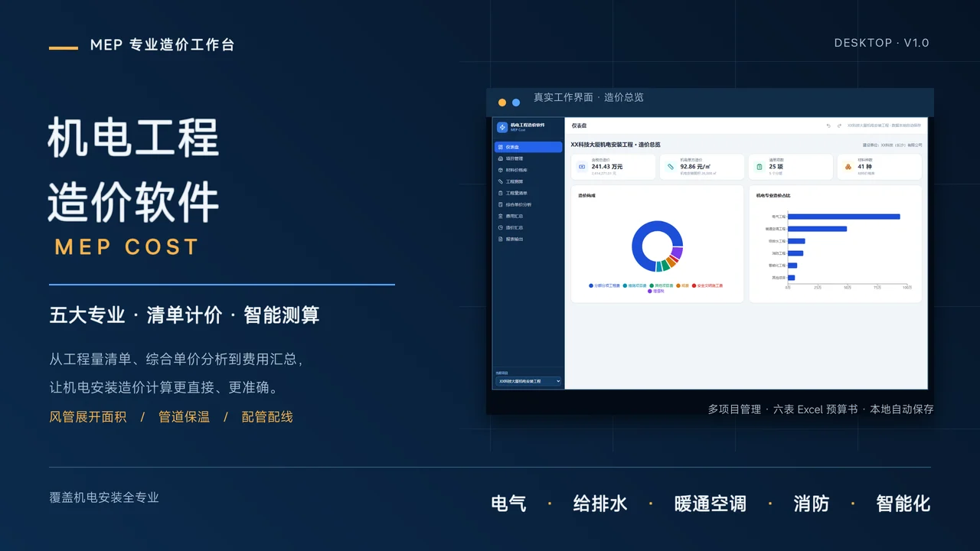Toggle the 其他项目费 legend entry
Image resolution: width=980 pixels, height=551 pixels.
[x=661, y=285]
